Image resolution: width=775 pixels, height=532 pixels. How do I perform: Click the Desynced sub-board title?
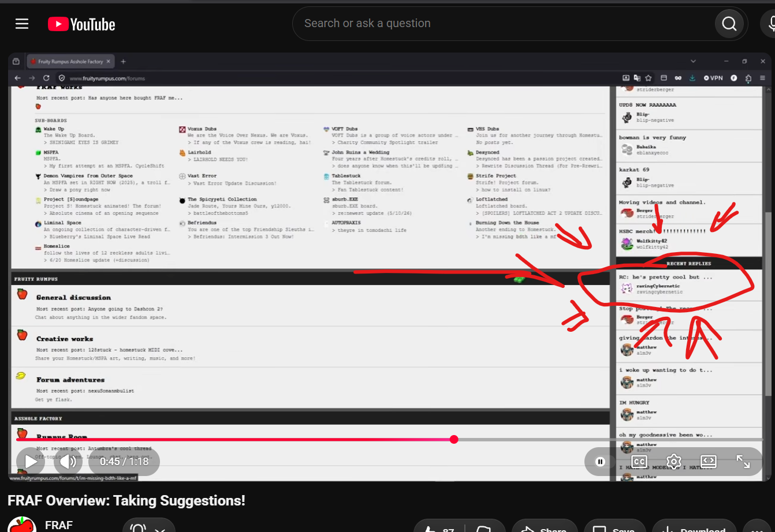pos(487,153)
